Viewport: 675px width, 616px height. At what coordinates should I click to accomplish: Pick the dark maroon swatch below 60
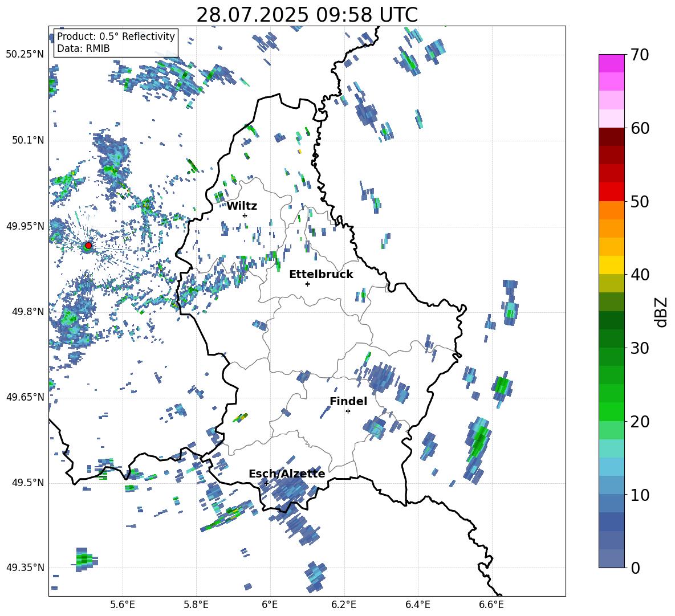[611, 137]
